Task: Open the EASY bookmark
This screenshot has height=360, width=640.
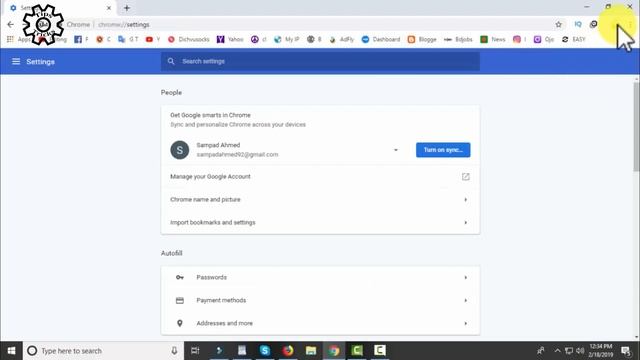Action: click(x=573, y=39)
